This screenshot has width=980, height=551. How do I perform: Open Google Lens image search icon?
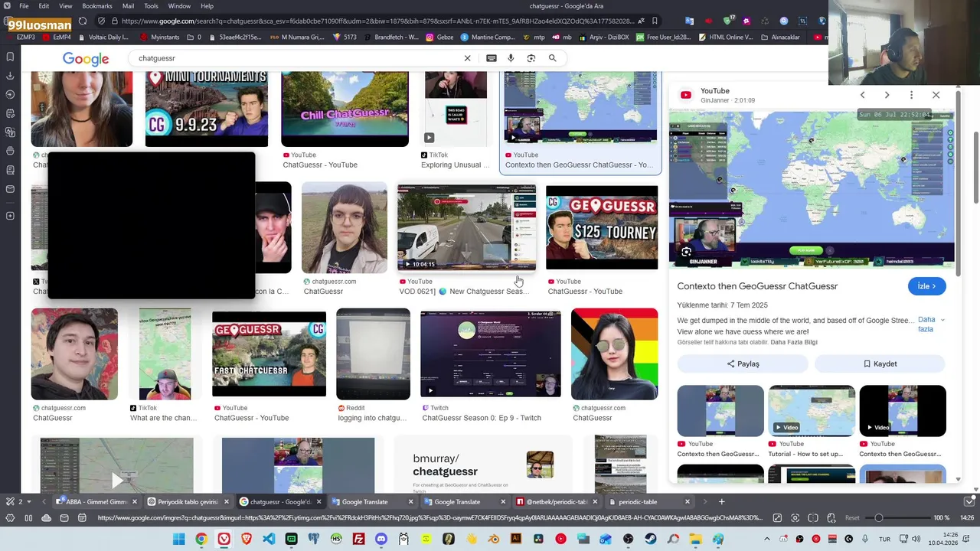click(531, 58)
